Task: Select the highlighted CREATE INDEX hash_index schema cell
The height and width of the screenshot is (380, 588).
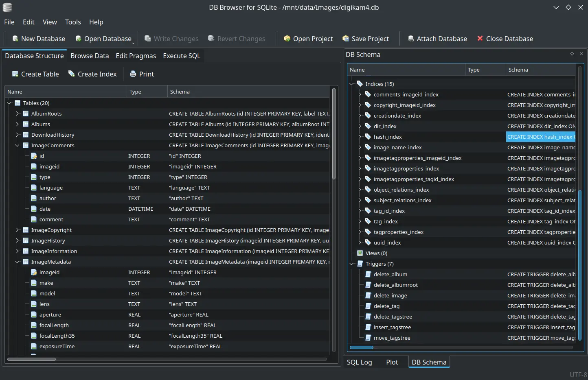Action: [x=540, y=137]
